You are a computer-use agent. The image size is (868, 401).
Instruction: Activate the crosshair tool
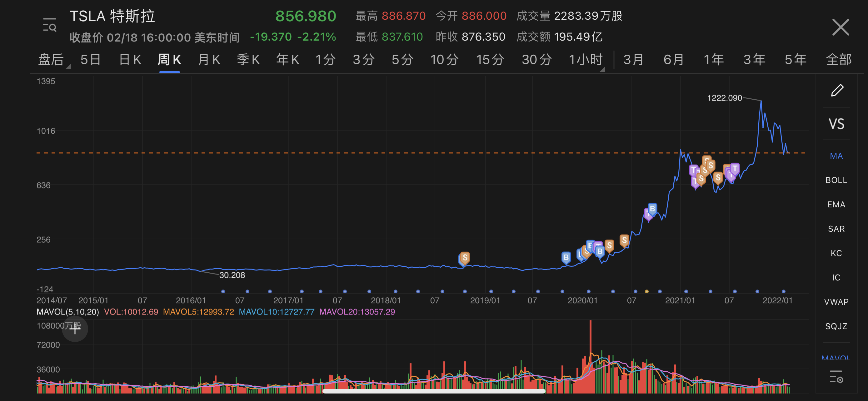point(75,329)
